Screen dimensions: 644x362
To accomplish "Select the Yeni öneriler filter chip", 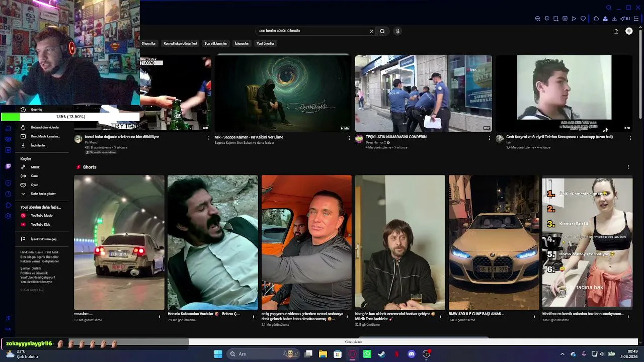I will (266, 43).
